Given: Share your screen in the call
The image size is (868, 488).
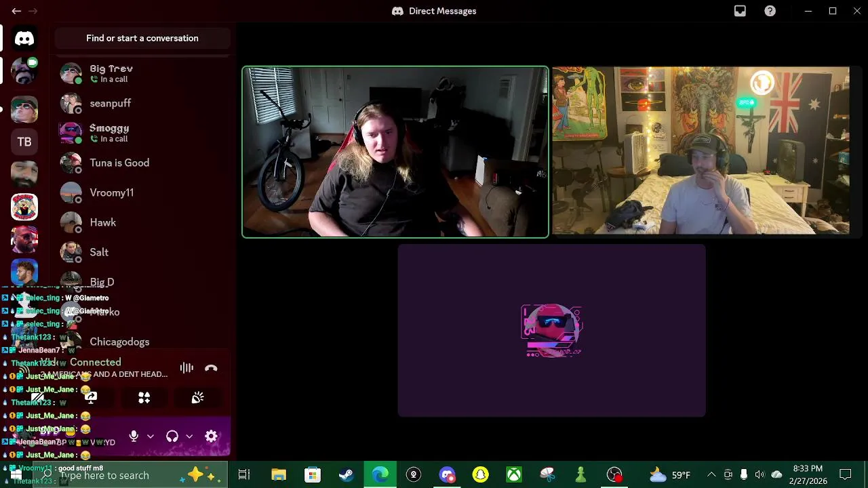Looking at the screenshot, I should [x=91, y=398].
